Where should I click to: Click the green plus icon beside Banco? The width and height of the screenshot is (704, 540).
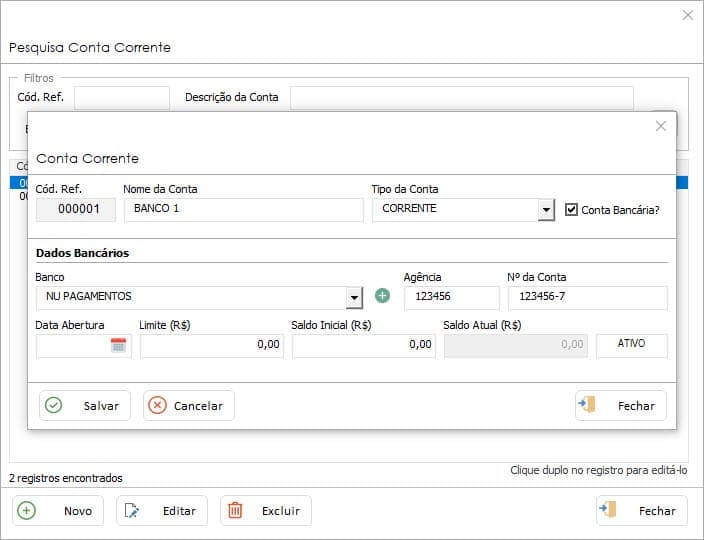coord(382,296)
